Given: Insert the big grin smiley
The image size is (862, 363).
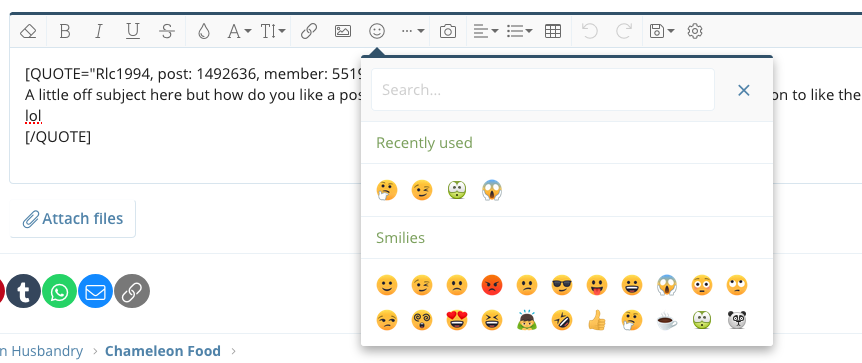Looking at the screenshot, I should [632, 285].
